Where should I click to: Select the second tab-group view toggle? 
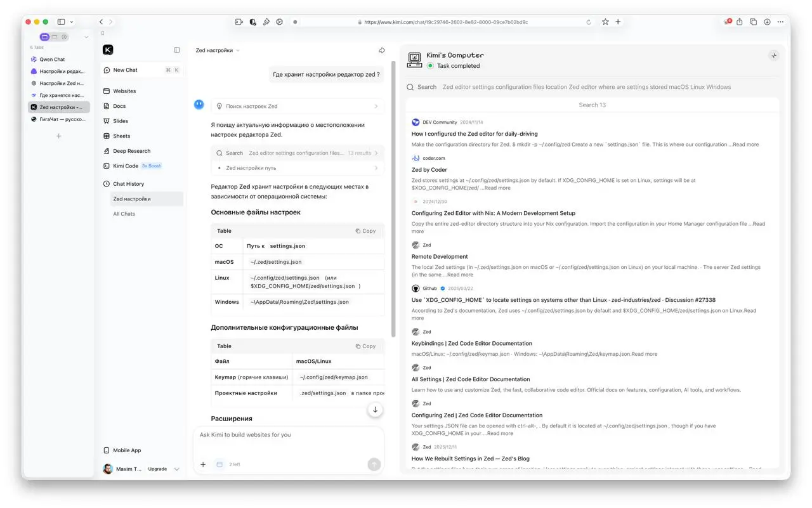click(x=55, y=37)
